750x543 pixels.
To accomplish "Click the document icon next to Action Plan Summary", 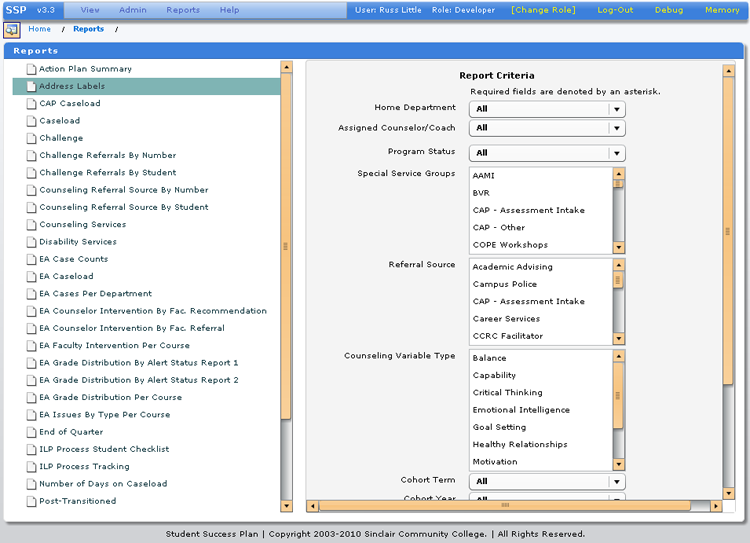I will (30, 69).
